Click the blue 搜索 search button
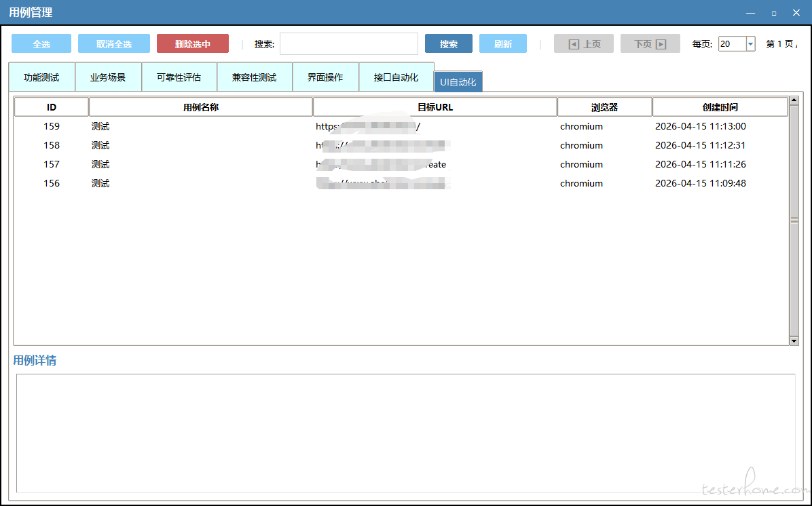812x506 pixels. click(x=448, y=44)
